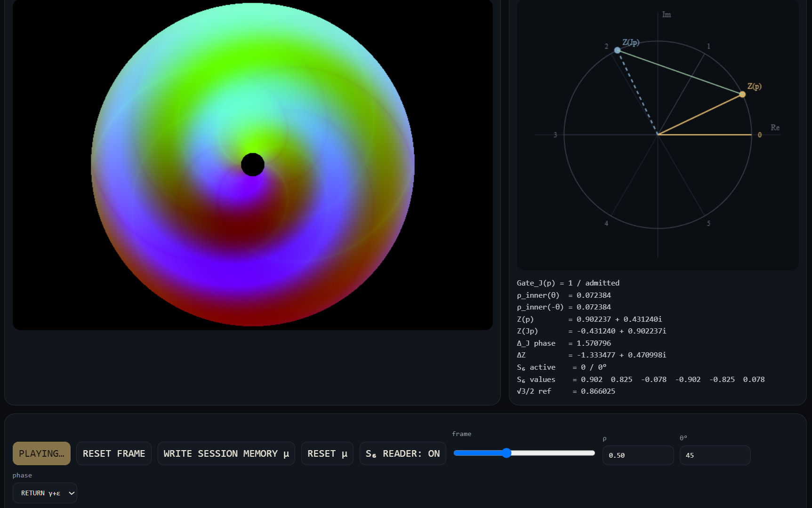Click sector label 4 on the unit circle

pos(606,223)
